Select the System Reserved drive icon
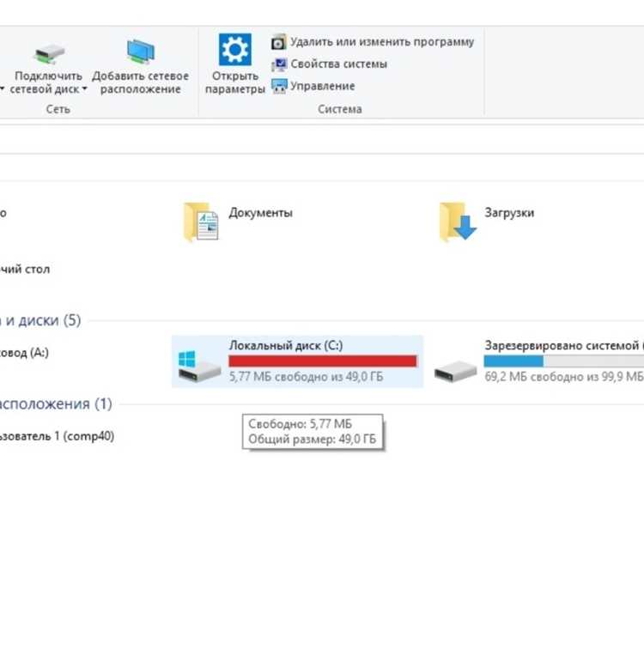644x661 pixels. click(x=455, y=371)
